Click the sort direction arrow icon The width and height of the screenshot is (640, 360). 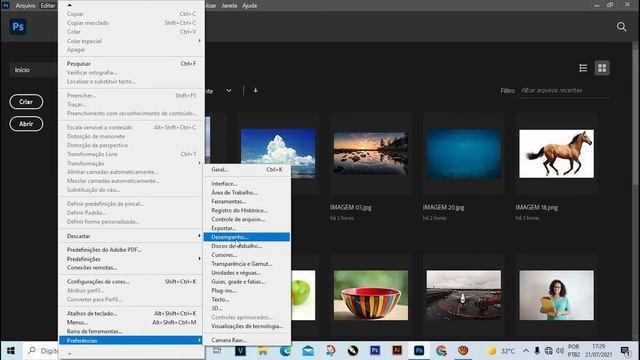[x=256, y=91]
